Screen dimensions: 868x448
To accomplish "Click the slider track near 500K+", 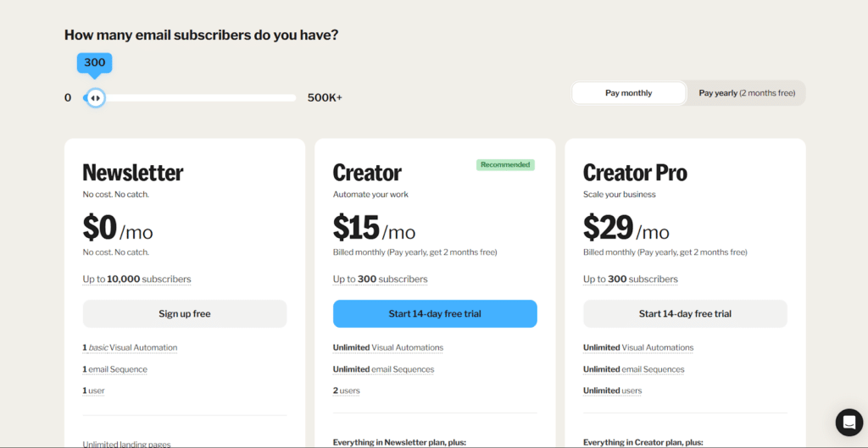I will (288, 98).
